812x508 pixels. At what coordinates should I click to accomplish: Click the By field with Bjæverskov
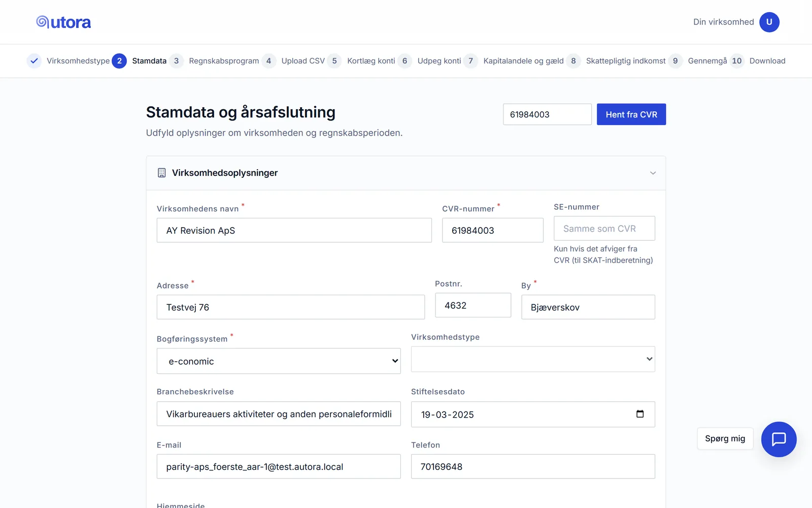588,307
